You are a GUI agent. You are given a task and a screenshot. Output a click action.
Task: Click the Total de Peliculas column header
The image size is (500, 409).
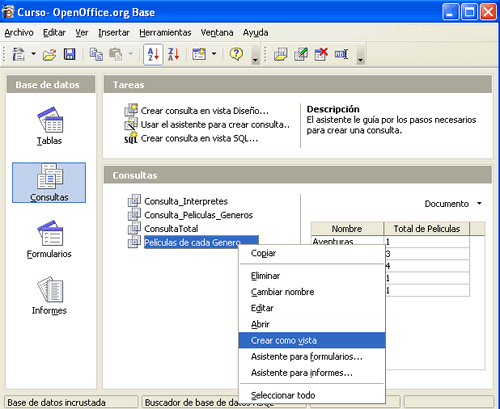click(426, 229)
